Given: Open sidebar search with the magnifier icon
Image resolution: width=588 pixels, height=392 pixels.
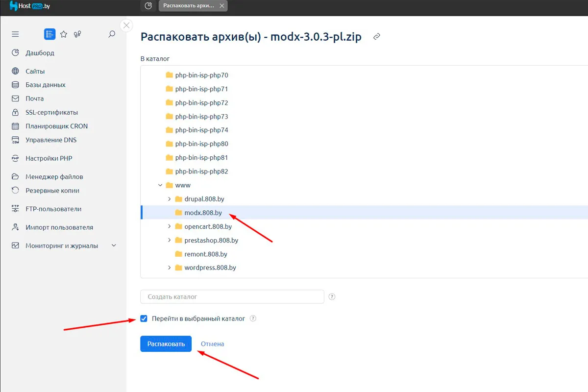Looking at the screenshot, I should tap(112, 34).
